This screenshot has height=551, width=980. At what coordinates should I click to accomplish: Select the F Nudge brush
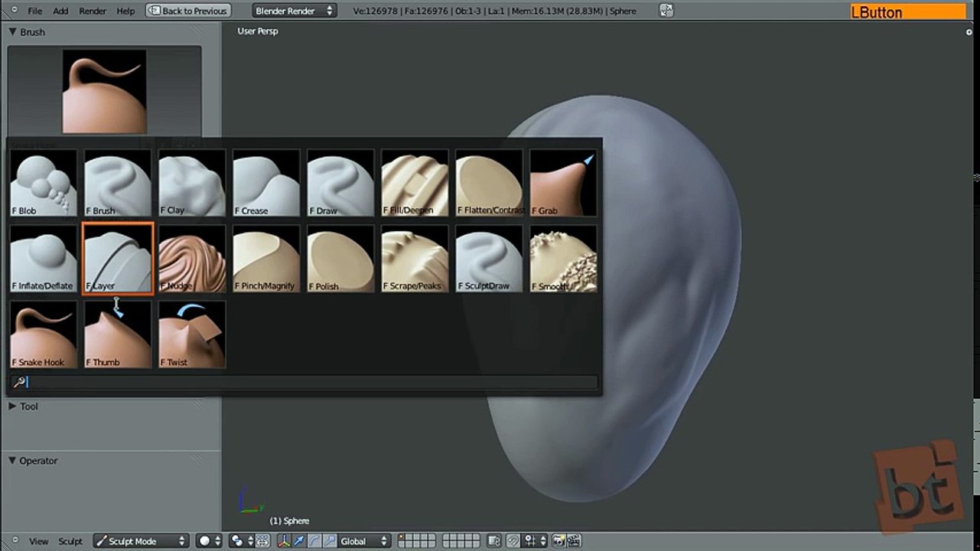pos(192,259)
